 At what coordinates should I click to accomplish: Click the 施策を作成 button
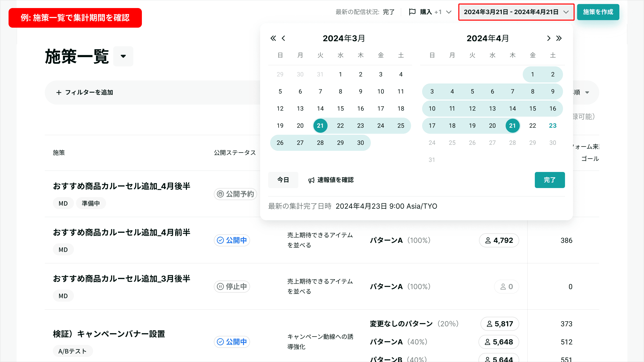point(598,12)
